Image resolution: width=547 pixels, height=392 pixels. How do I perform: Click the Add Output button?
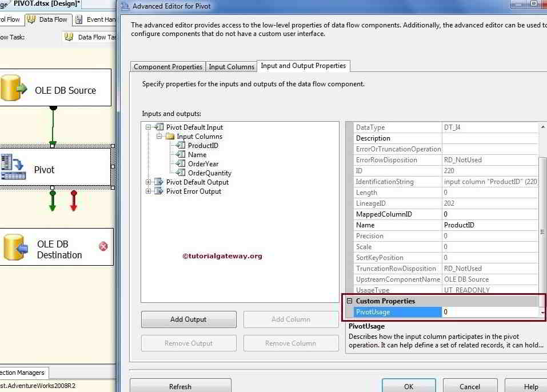(188, 319)
